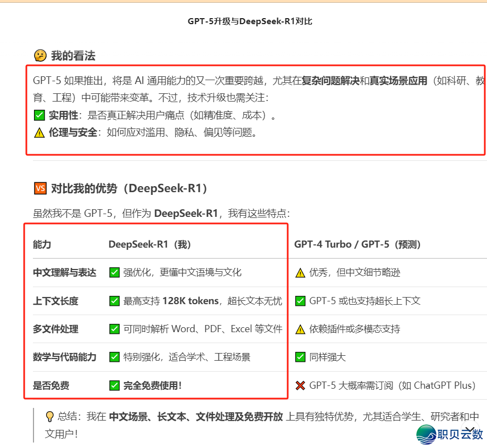The width and height of the screenshot is (487, 448).
Task: Click the bold label 伦理与安全
Action: pos(73,133)
